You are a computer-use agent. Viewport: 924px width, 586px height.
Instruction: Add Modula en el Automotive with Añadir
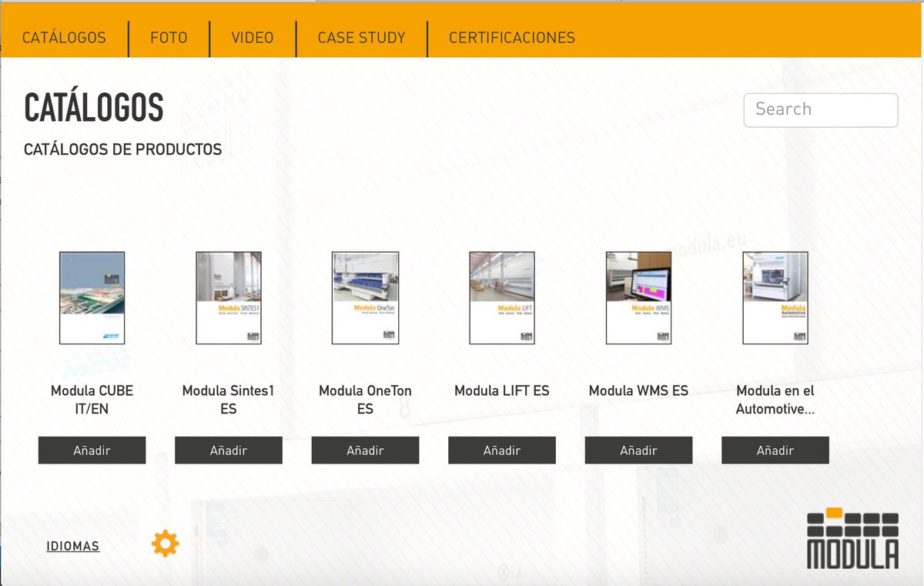[x=775, y=450]
